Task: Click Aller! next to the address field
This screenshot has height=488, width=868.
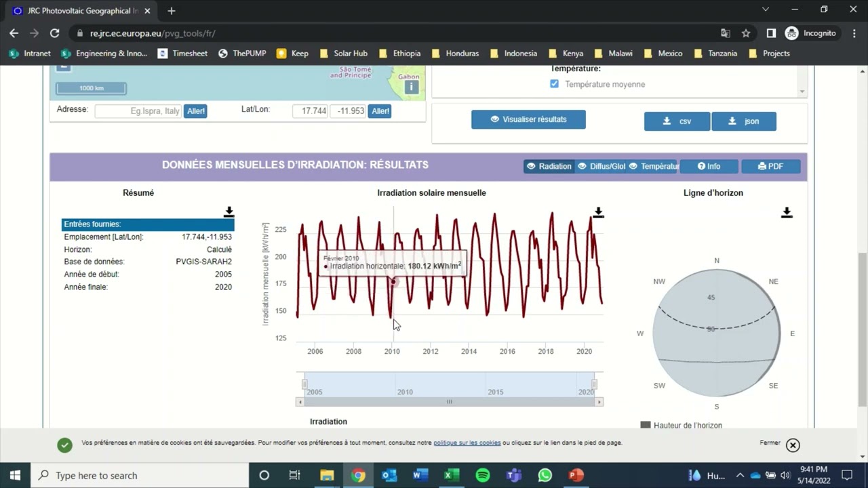Action: point(195,111)
